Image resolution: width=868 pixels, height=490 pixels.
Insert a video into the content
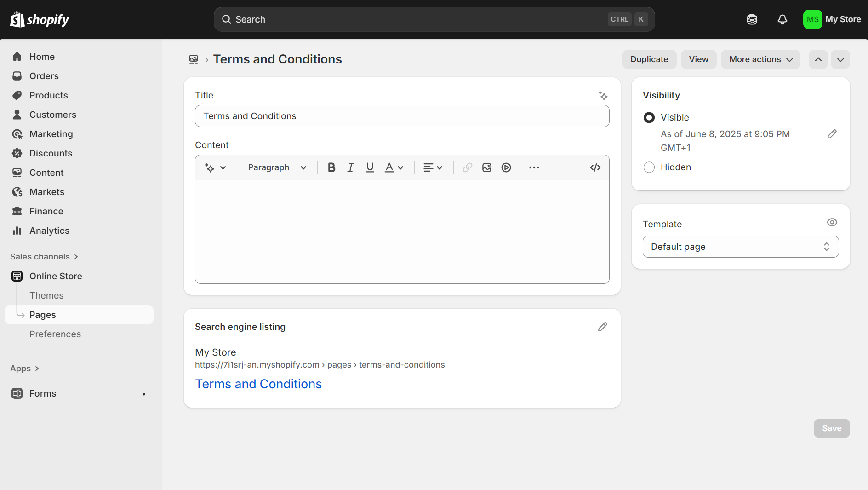(x=506, y=167)
